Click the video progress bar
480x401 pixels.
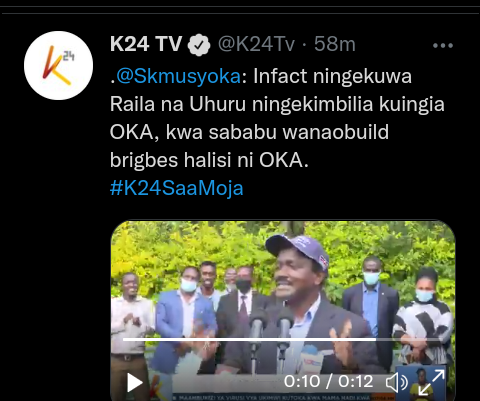tap(281, 339)
